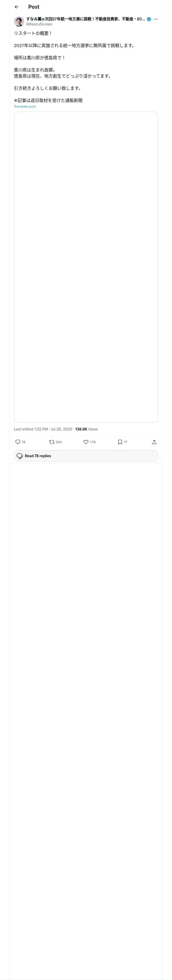Click the share post icon

(154, 442)
